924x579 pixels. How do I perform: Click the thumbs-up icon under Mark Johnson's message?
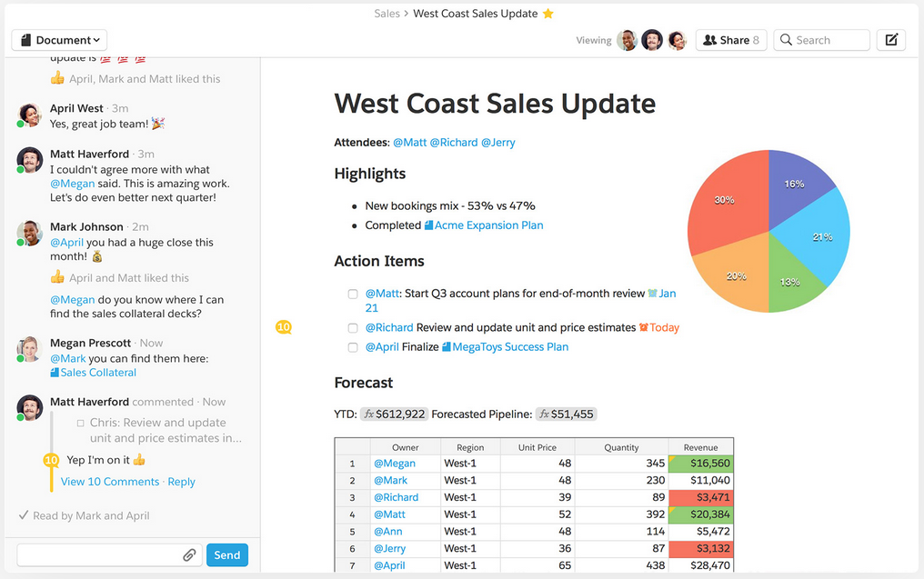tap(57, 277)
